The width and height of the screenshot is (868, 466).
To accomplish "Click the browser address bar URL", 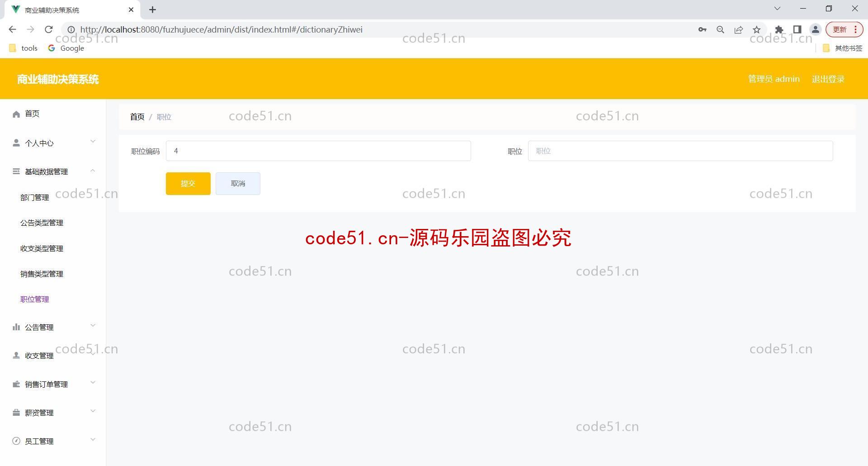I will click(x=222, y=29).
